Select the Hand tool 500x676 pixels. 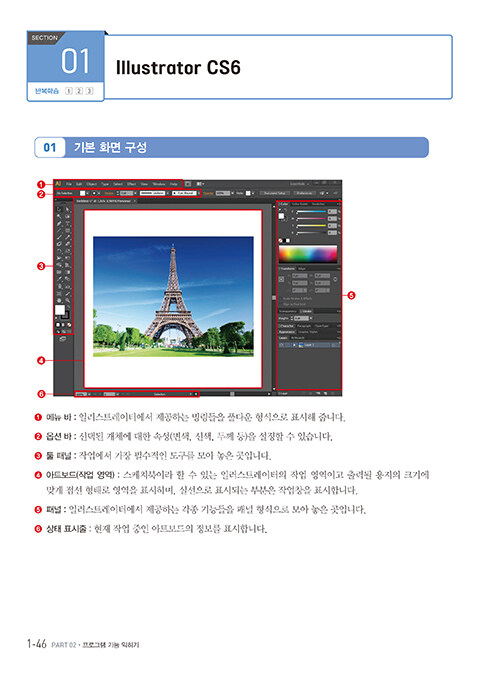[x=59, y=300]
